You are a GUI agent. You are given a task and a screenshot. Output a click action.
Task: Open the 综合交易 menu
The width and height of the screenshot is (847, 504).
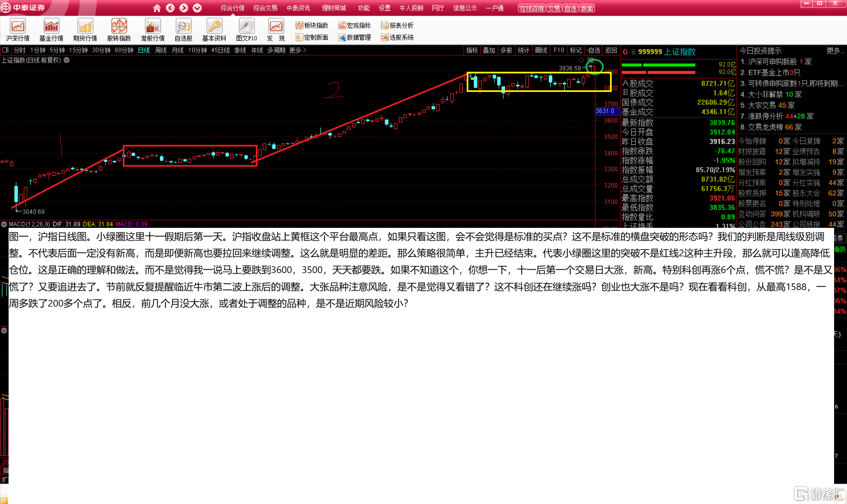[x=265, y=8]
